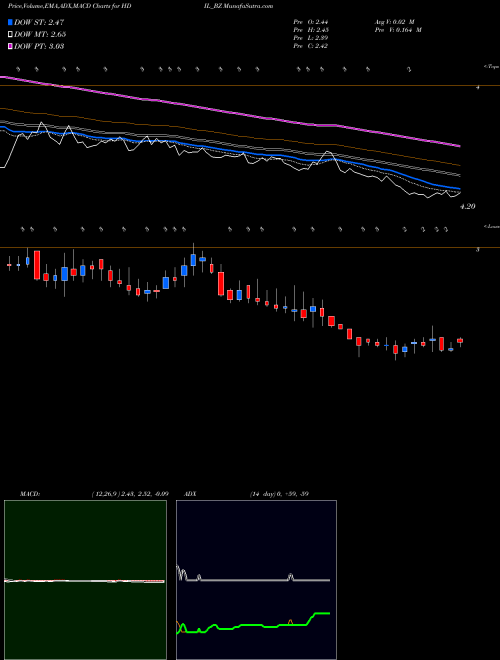Viewport: 500px width, 660px height.
Task: Select the 'DOW PT: 3.03' legend text
Action: tap(39, 46)
